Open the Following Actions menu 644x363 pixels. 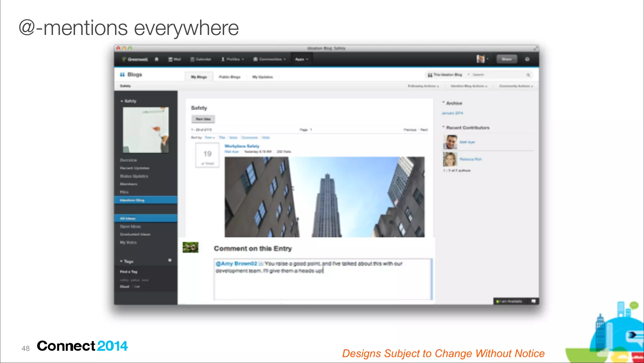423,86
